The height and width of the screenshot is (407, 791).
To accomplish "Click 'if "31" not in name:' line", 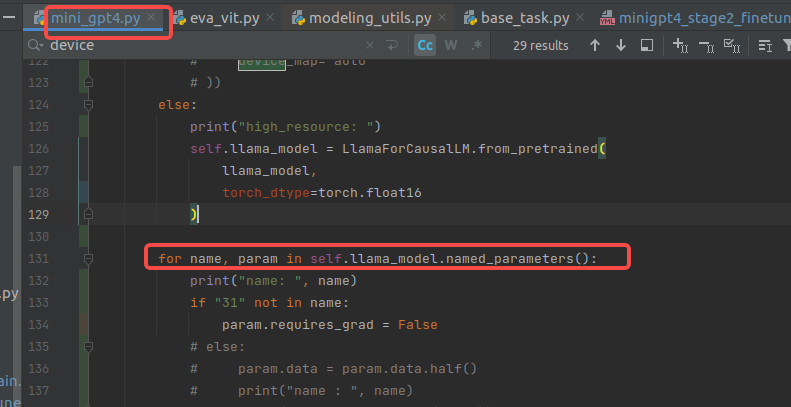I will pos(269,303).
